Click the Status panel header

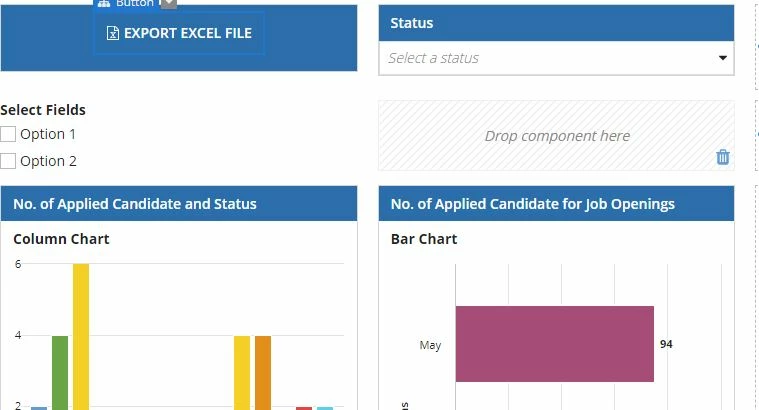556,23
